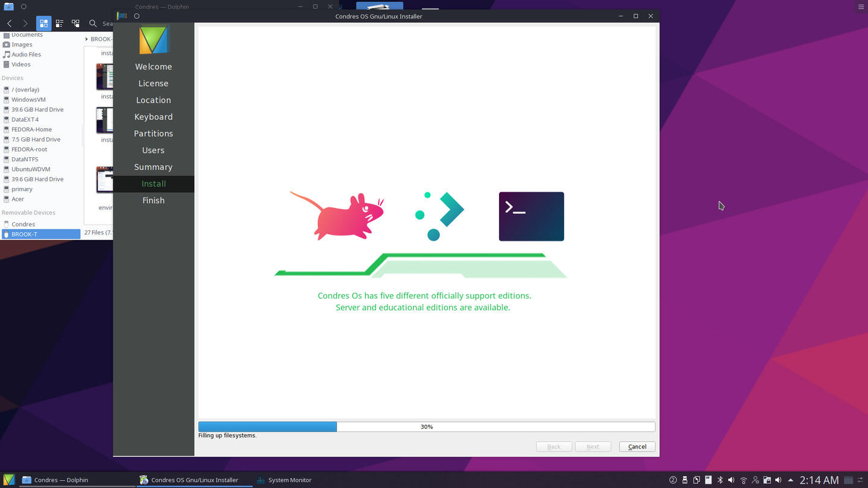Screen dimensions: 868x488
Task: Open the clipboard tray icon
Action: [696, 480]
